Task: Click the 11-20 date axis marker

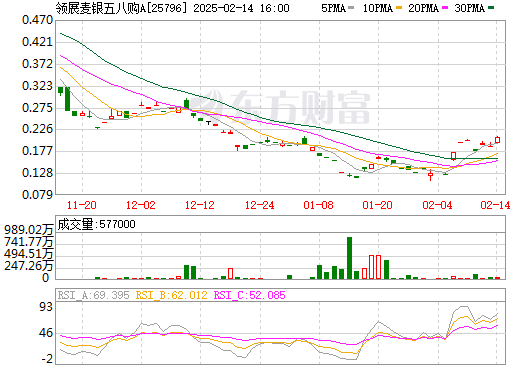Action: [82, 205]
